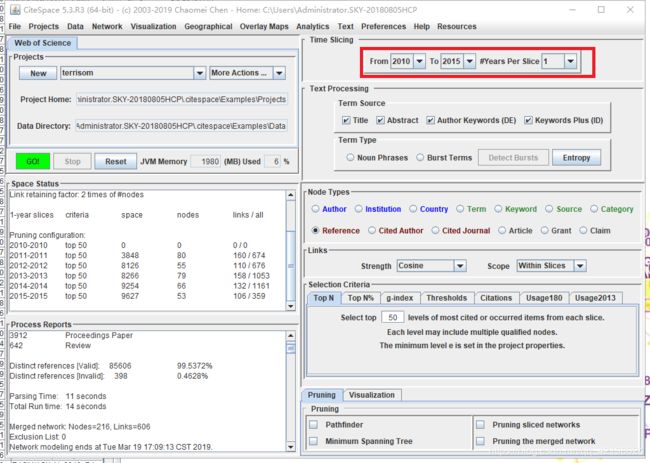This screenshot has width=650, height=463.
Task: Open the Years Per Slice dropdown
Action: tap(570, 61)
